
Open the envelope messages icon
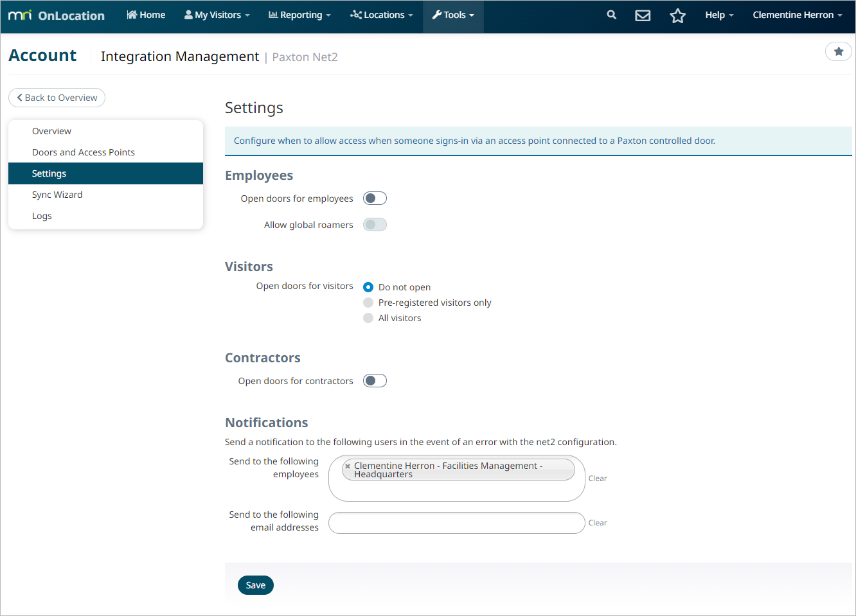point(643,15)
